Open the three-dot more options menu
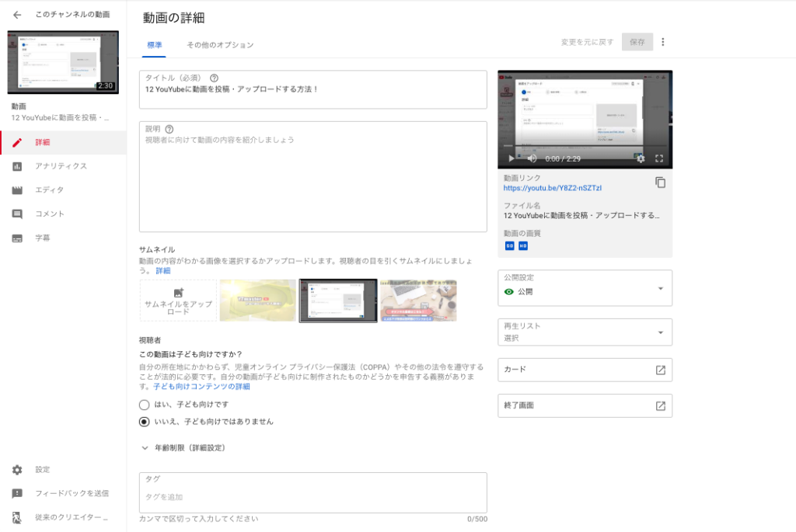The height and width of the screenshot is (532, 796). pyautogui.click(x=663, y=42)
